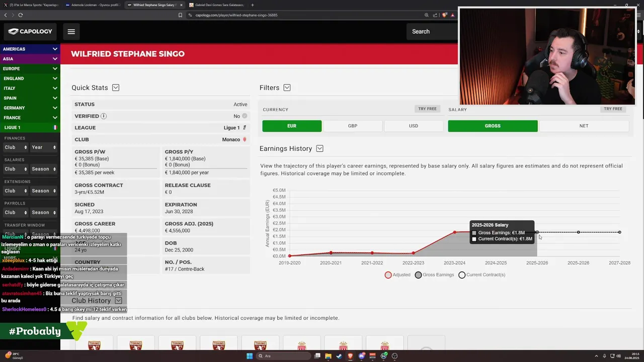Image resolution: width=644 pixels, height=362 pixels.
Task: Open Salaries Season dropdown
Action: (x=44, y=169)
